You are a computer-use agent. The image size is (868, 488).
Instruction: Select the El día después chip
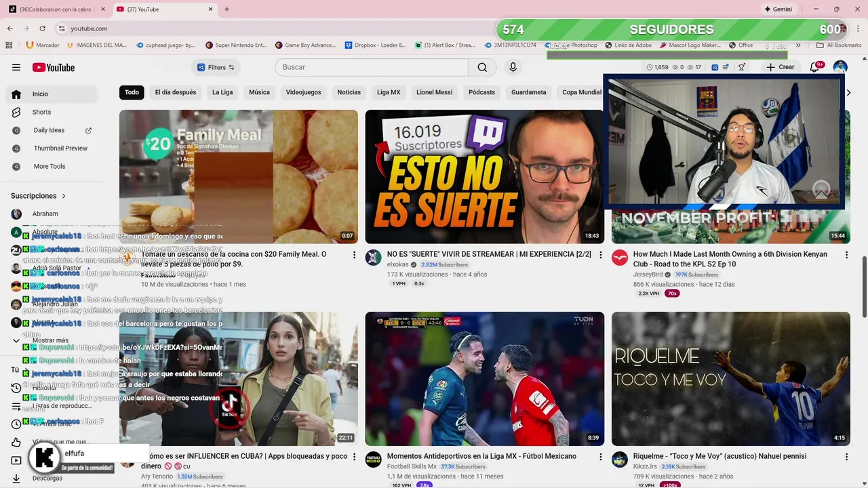coord(176,92)
